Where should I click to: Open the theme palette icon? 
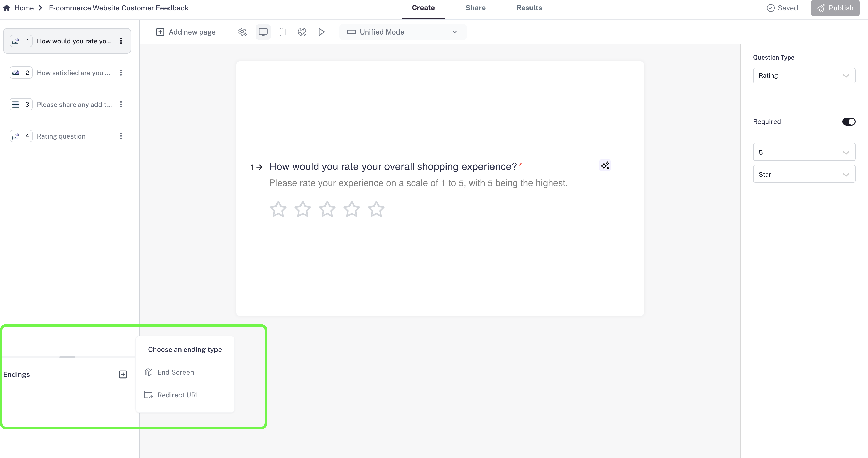[302, 32]
